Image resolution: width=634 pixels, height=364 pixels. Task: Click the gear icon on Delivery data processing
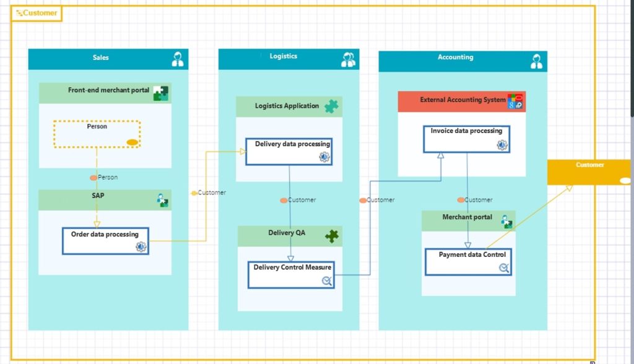pyautogui.click(x=324, y=157)
